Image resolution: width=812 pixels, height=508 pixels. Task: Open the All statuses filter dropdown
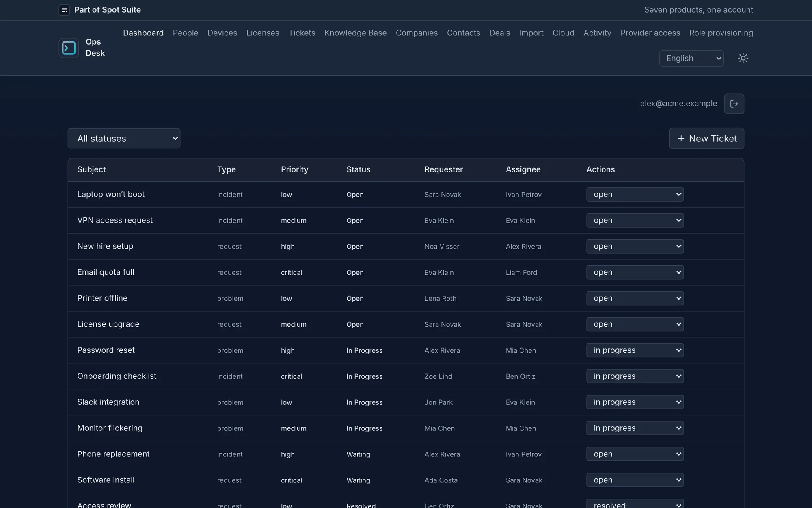pos(124,139)
